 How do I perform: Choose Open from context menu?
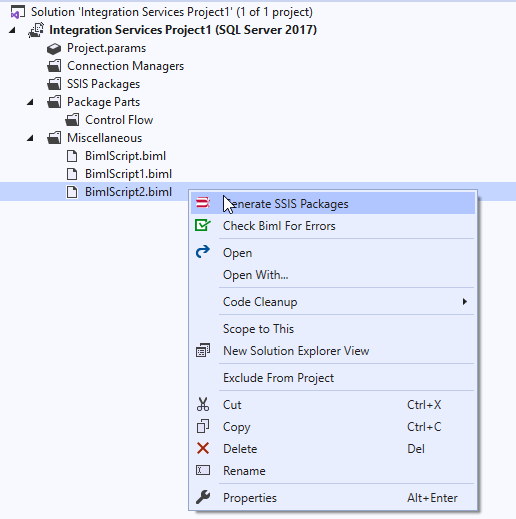(333, 252)
